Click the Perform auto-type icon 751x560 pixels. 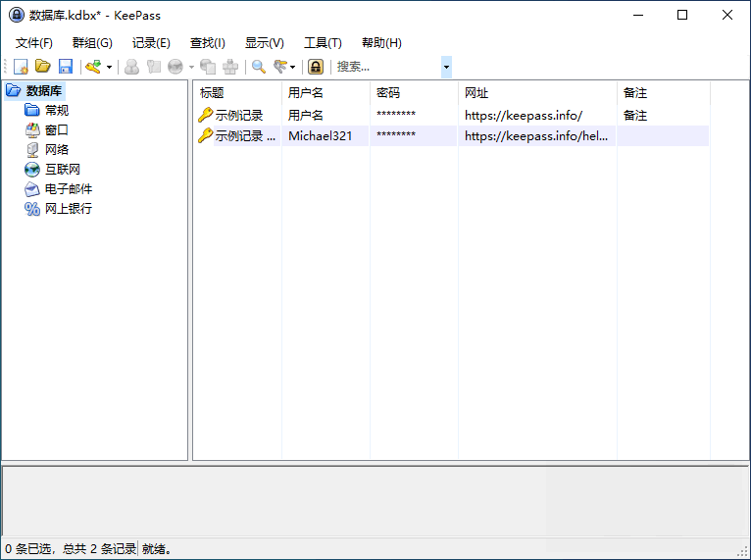[230, 67]
